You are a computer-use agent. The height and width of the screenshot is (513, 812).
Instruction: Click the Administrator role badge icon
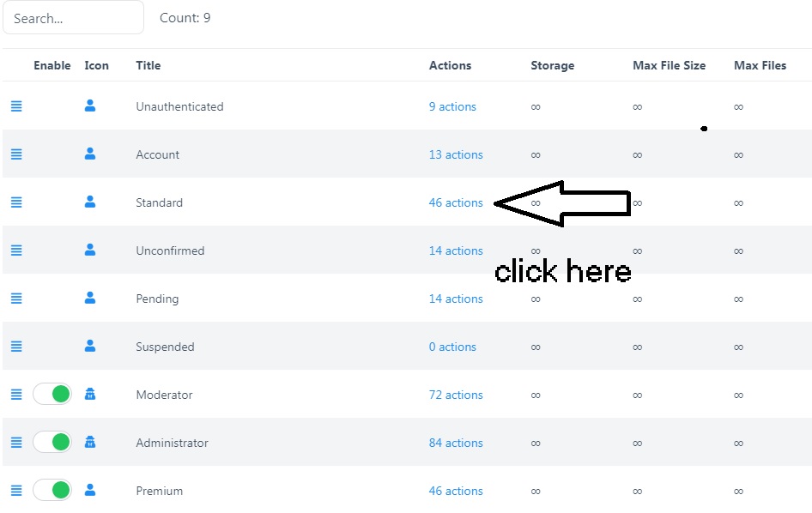point(90,443)
